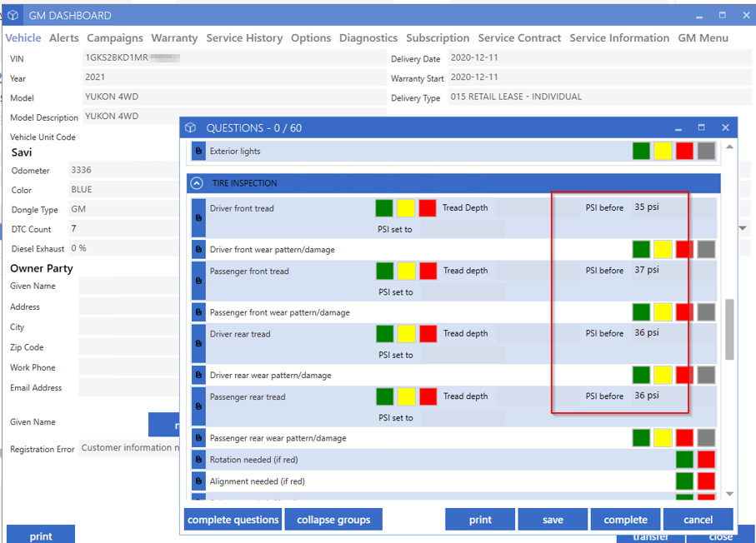
Task: Click the note icon beside Passenger front tread
Action: coord(198,281)
